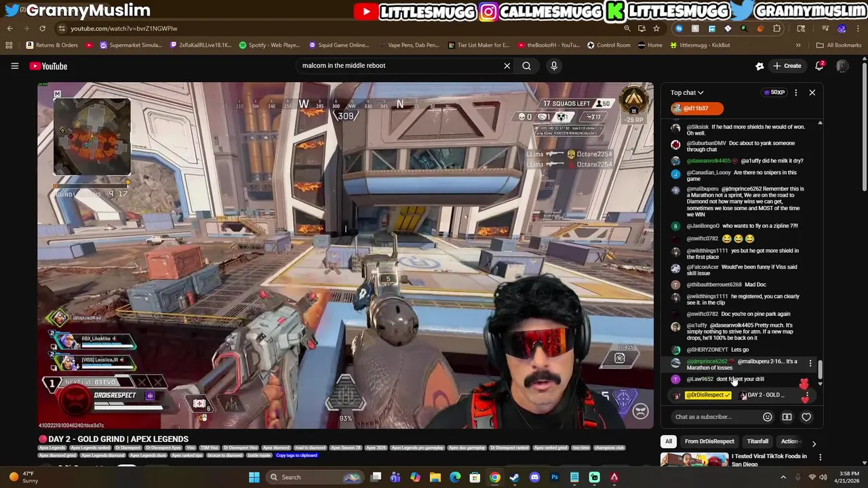Select the Titanfall chip
This screenshot has width=868, height=488.
click(x=757, y=441)
